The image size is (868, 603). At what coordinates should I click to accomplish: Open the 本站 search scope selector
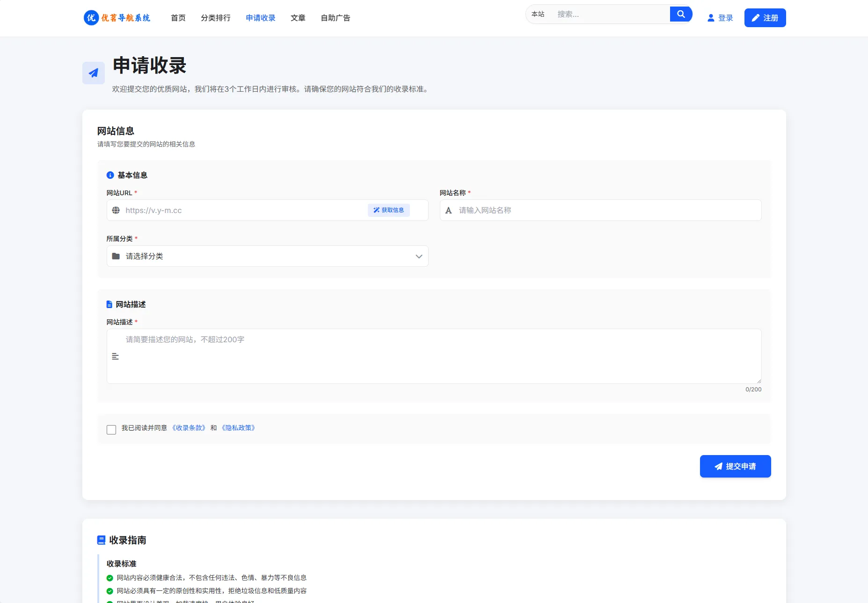pyautogui.click(x=538, y=14)
